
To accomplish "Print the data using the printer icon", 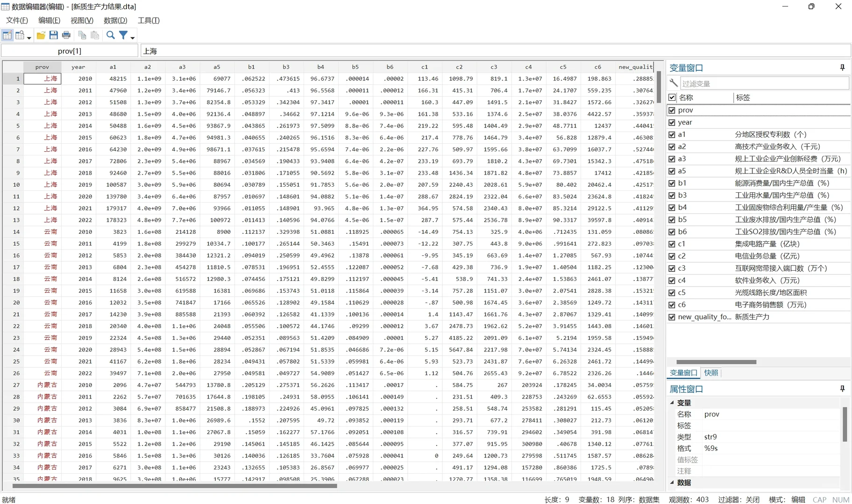I will tap(66, 35).
